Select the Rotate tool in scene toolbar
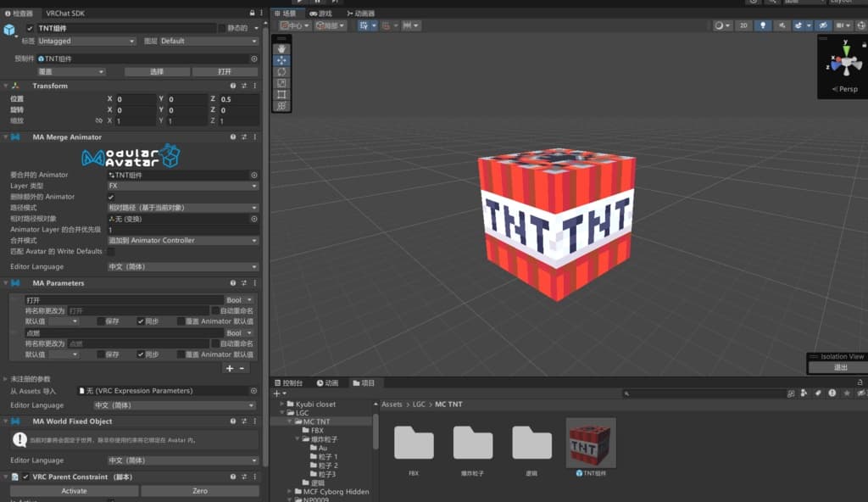Viewport: 868px width, 502px height. coord(281,72)
